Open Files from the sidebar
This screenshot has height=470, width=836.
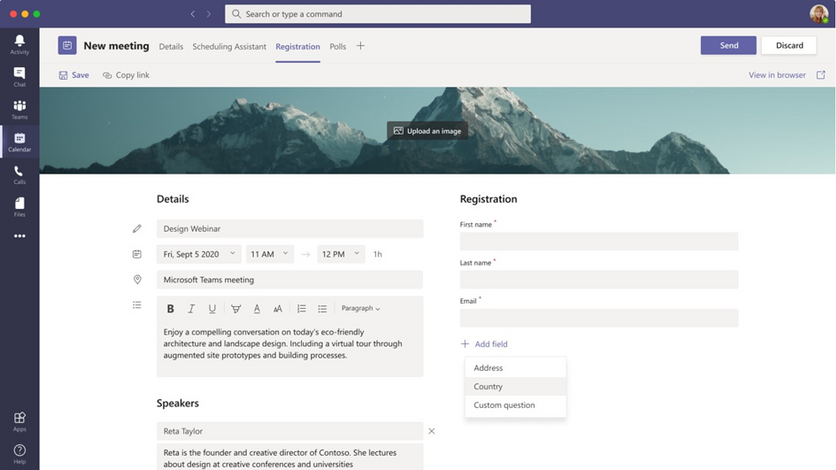pos(19,207)
